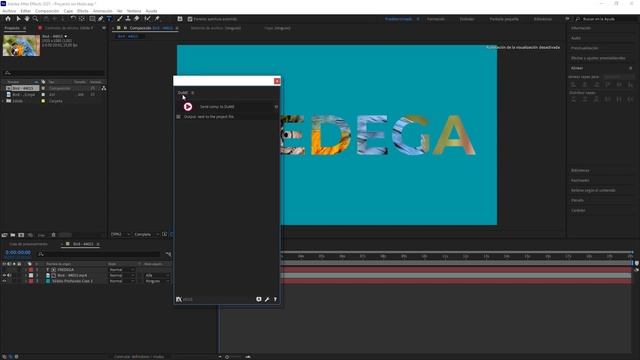The height and width of the screenshot is (360, 640).
Task: Open the Ayuda menu
Action: click(151, 11)
